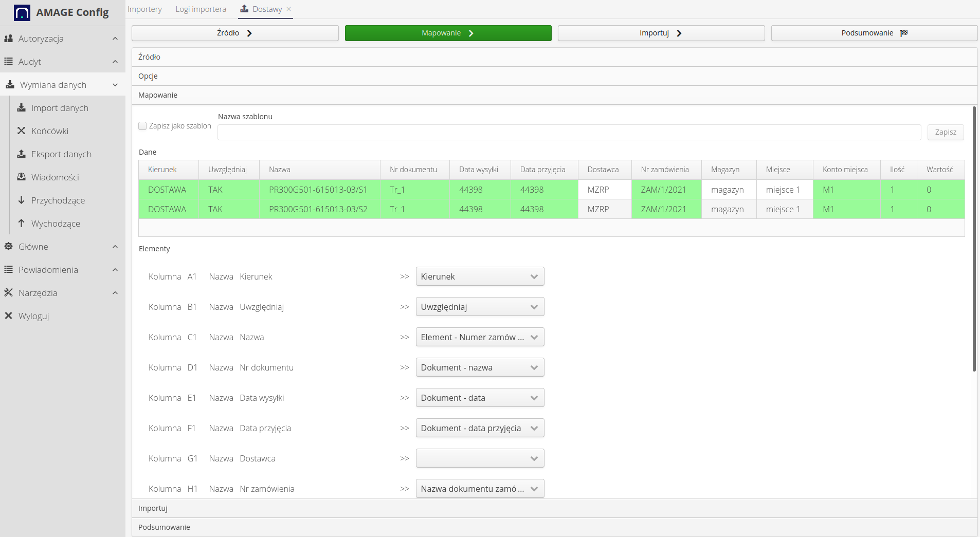Screen dimensions: 980x537
Task: Click the Nazwa szablonu text field
Action: tap(569, 133)
